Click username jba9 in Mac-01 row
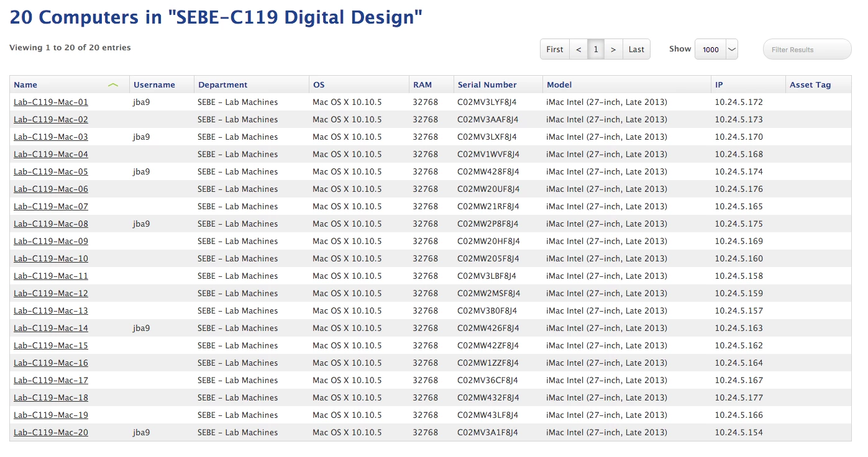The image size is (868, 457). tap(142, 102)
